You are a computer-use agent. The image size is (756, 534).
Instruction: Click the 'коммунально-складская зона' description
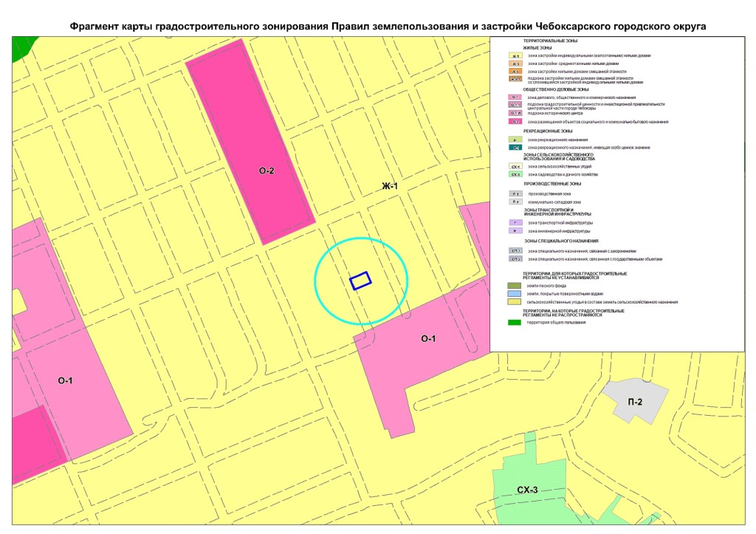[554, 202]
